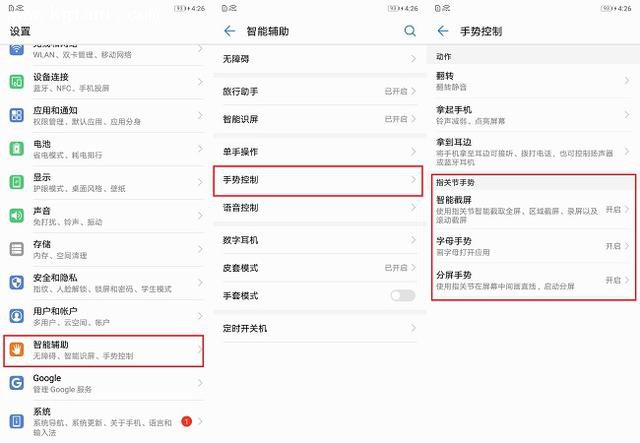The height and width of the screenshot is (443, 640).
Task: Open 电池 row chevron arrow
Action: click(x=200, y=149)
